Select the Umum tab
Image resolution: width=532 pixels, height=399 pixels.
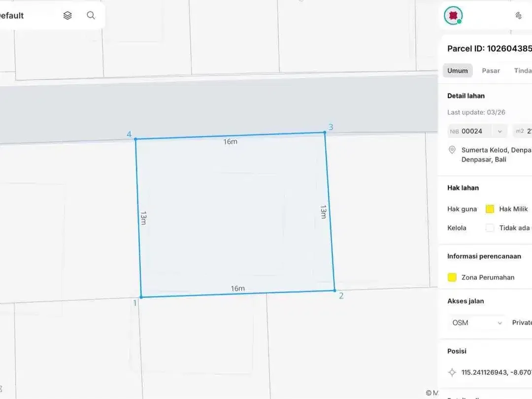(457, 70)
